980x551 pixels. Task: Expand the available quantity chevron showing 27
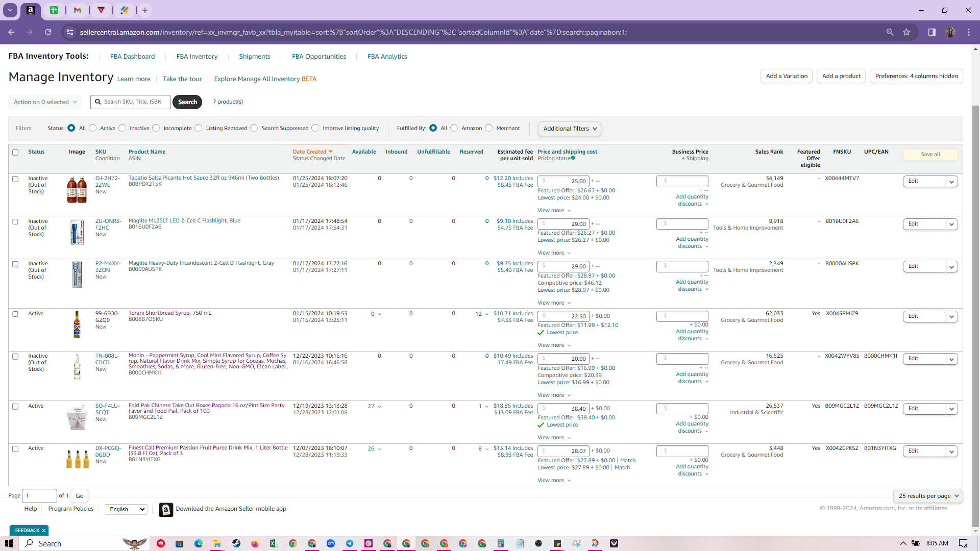[x=379, y=407]
